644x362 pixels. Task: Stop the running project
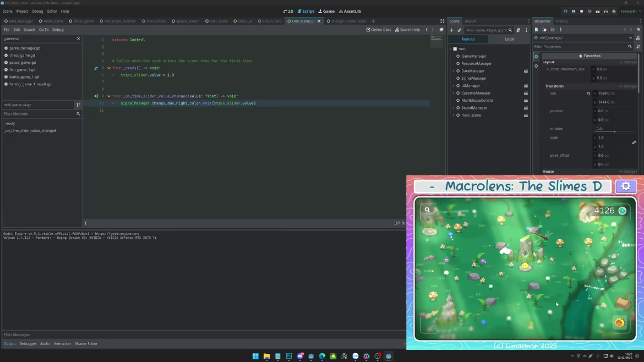click(582, 12)
